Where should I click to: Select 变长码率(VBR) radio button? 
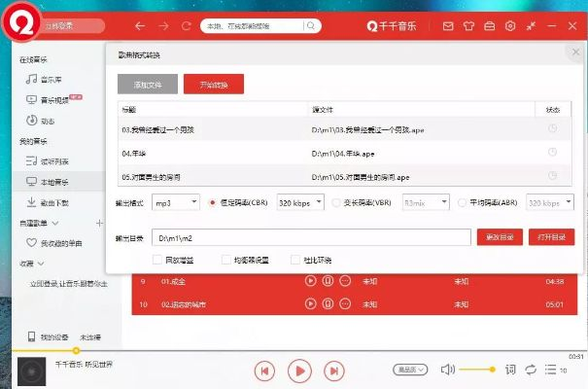pyautogui.click(x=336, y=202)
